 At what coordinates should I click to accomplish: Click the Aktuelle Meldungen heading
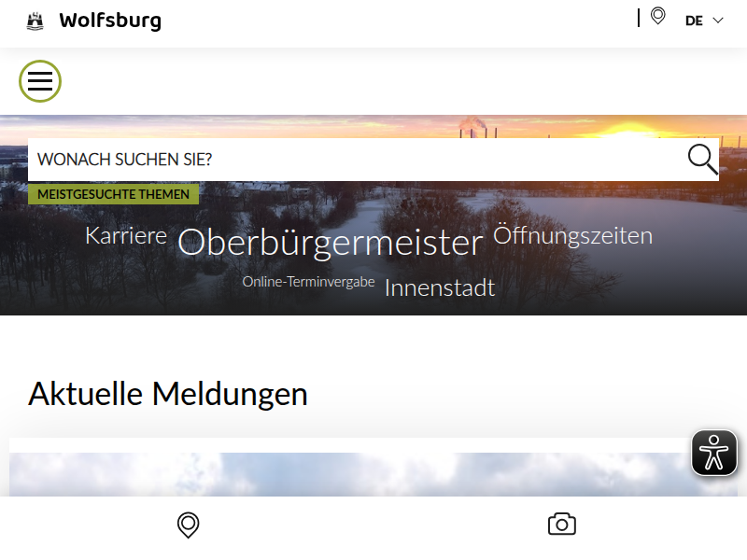coord(168,394)
